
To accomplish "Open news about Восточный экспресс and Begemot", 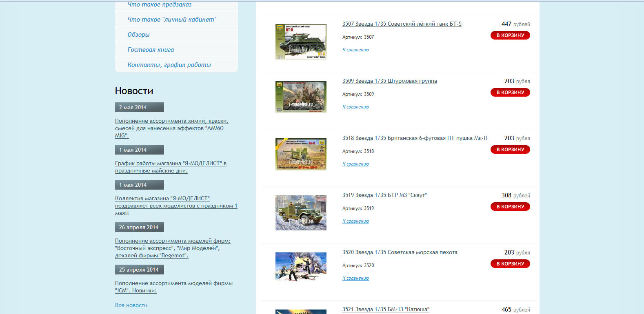I will click(x=173, y=248).
